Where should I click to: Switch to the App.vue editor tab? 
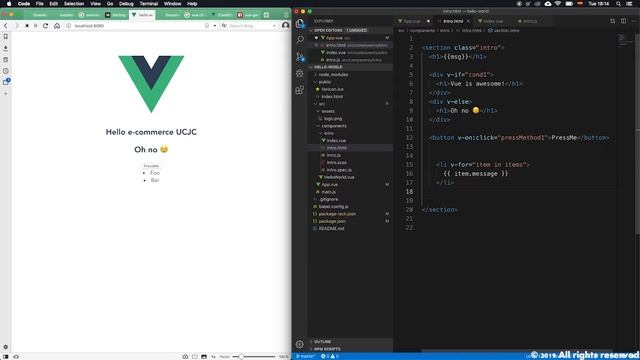point(411,21)
